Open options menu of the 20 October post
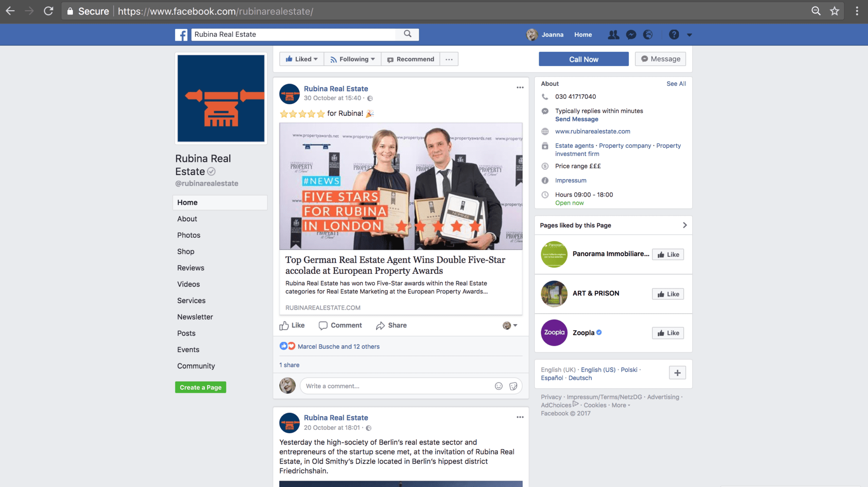The width and height of the screenshot is (868, 487). (x=520, y=417)
